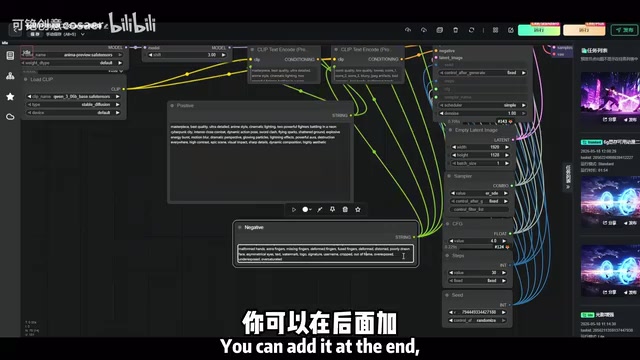
Task: Click the Seed number value field
Action: tap(478, 313)
